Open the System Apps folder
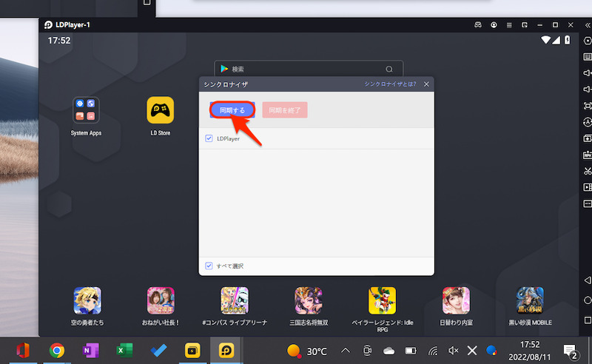The image size is (592, 364). 86,111
